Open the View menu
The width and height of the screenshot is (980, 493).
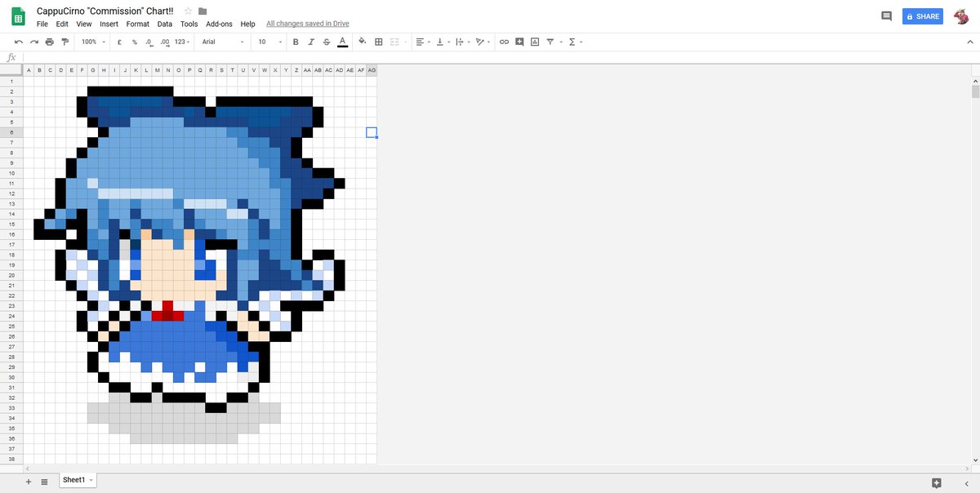click(x=84, y=24)
